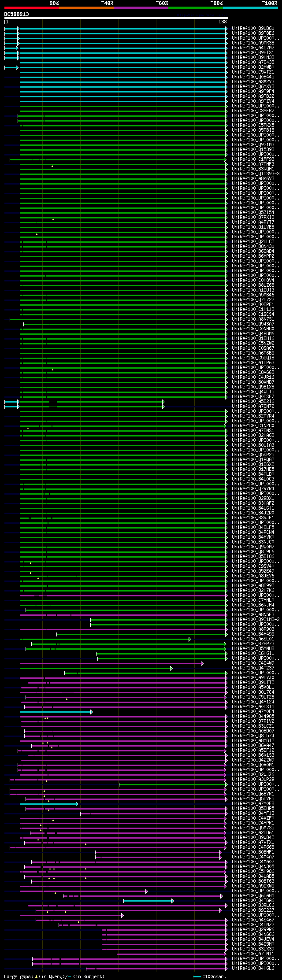
Task: Open hit UniRef100_Q9LD60
Action: 253,29
